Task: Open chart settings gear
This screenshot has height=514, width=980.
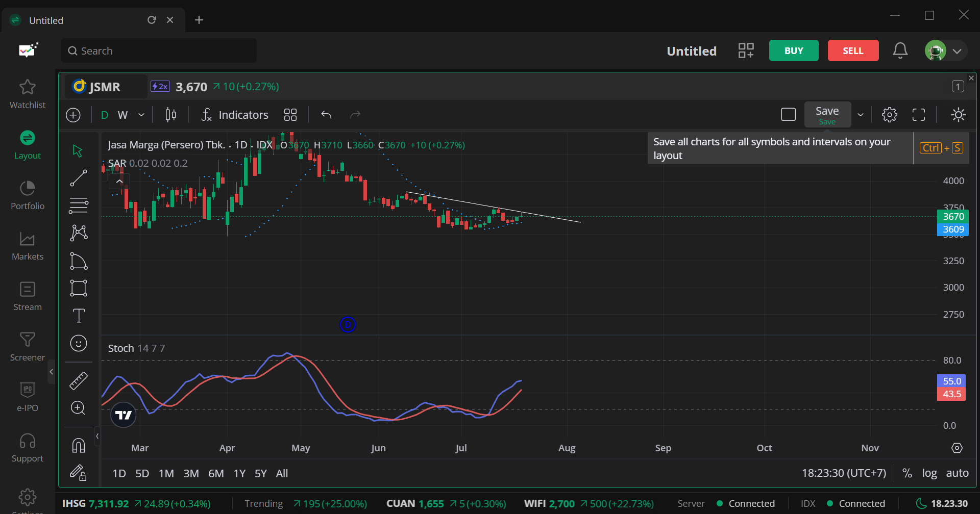Action: tap(890, 115)
